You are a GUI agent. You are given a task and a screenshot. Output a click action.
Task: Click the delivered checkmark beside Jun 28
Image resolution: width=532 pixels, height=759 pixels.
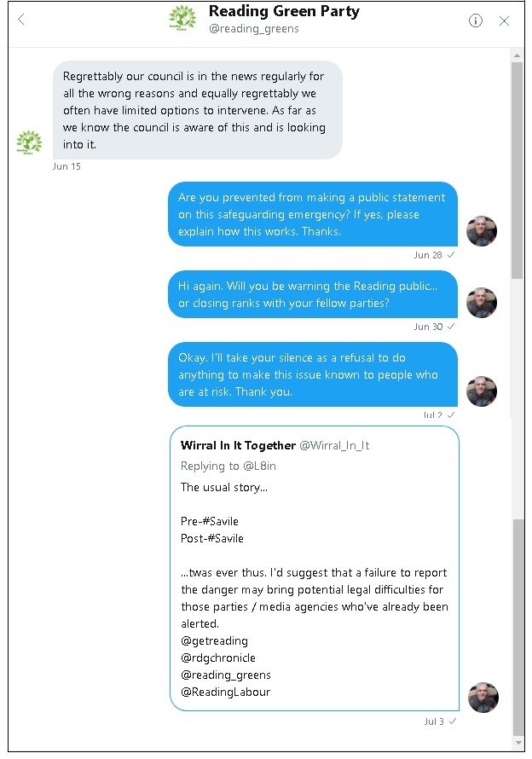click(x=449, y=254)
